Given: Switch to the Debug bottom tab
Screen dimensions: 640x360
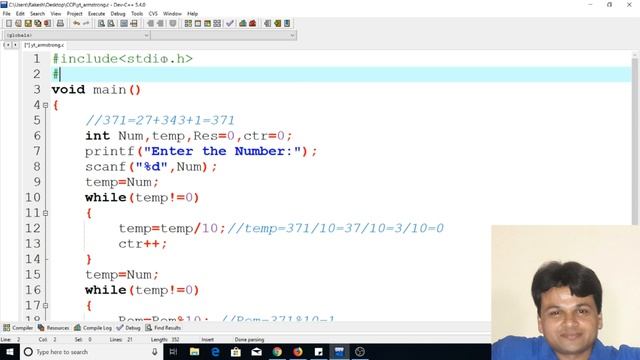Looking at the screenshot, I should pyautogui.click(x=128, y=328).
